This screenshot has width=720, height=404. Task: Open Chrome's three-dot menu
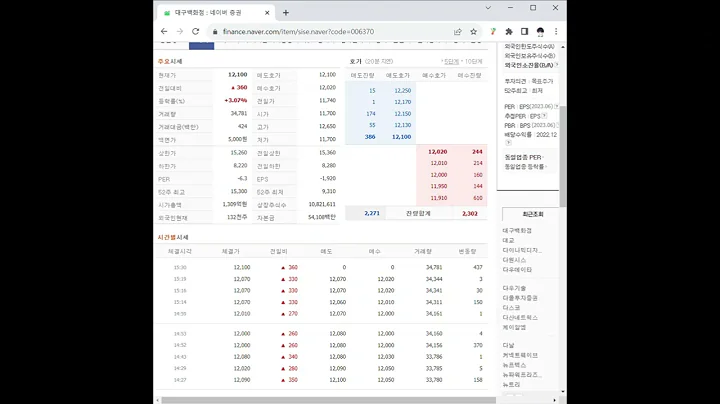tap(556, 32)
